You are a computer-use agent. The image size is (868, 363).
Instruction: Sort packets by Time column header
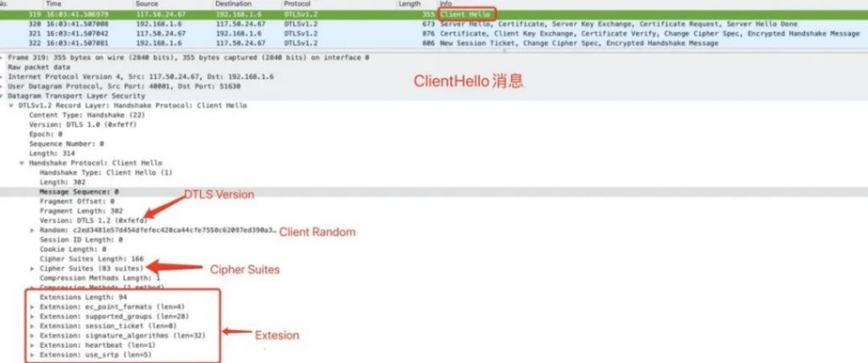pyautogui.click(x=53, y=4)
